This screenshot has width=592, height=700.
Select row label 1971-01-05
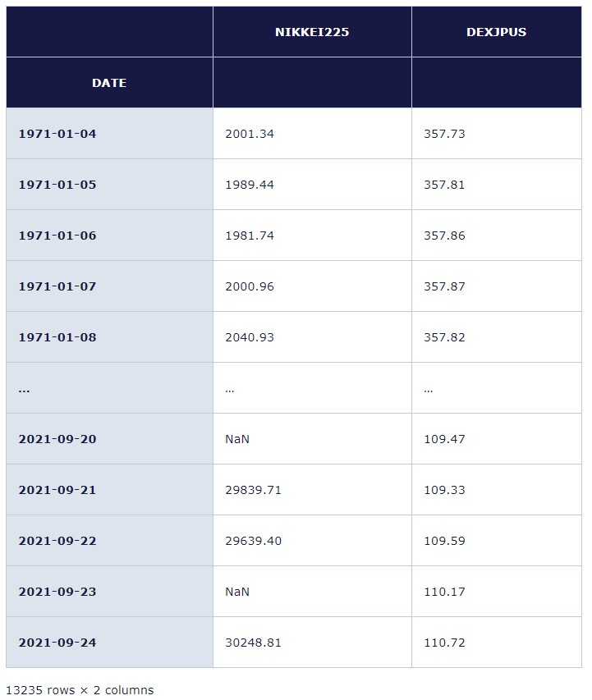[57, 185]
